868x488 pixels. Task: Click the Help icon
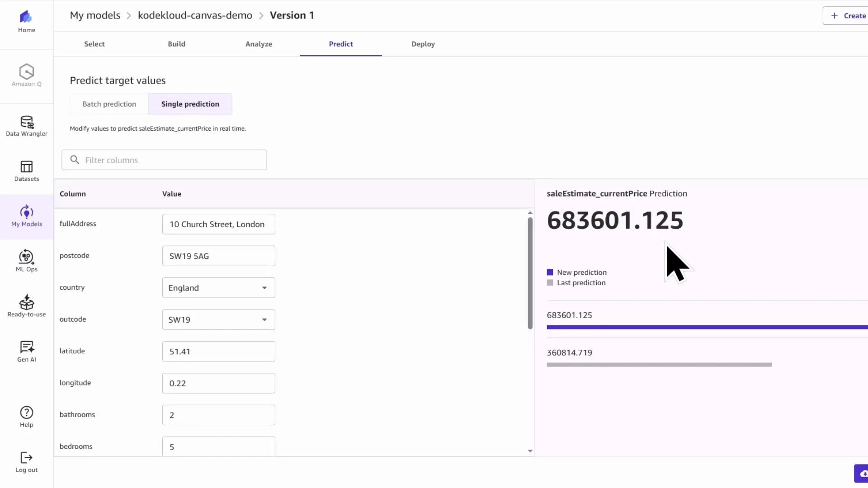tap(26, 416)
